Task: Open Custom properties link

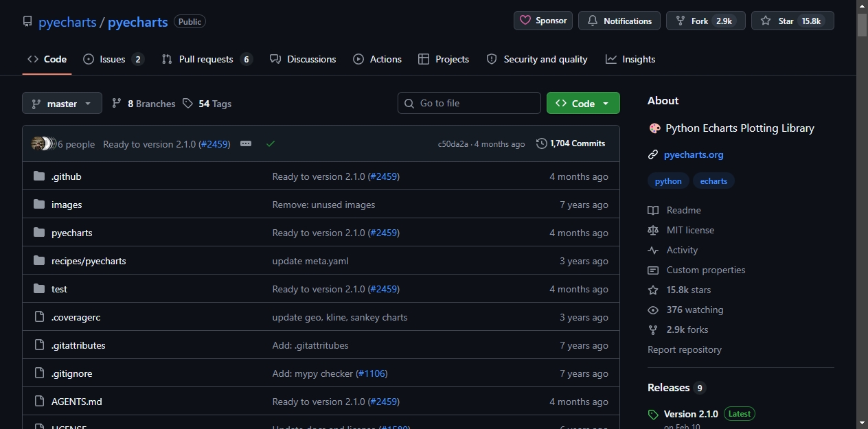Action: (696, 270)
